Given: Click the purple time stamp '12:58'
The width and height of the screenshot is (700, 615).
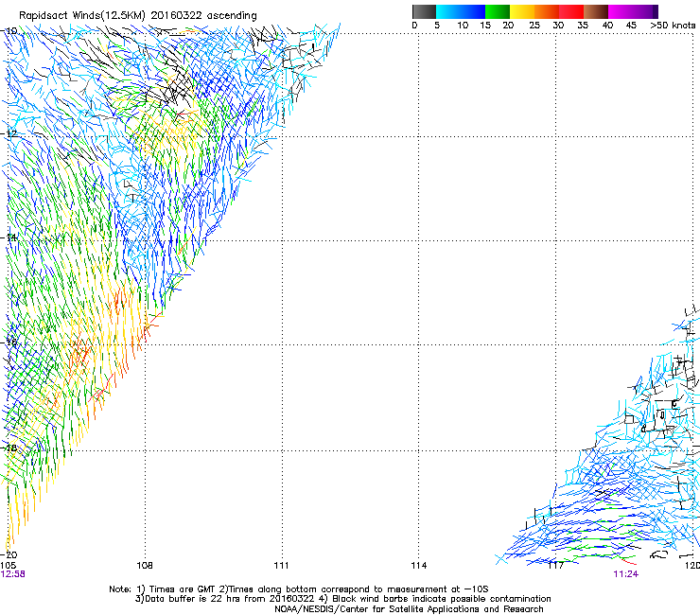Looking at the screenshot, I should (13, 574).
